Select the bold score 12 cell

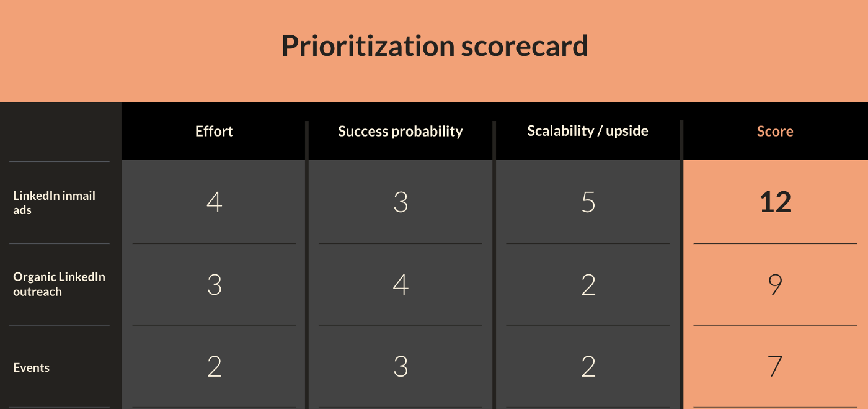[775, 202]
